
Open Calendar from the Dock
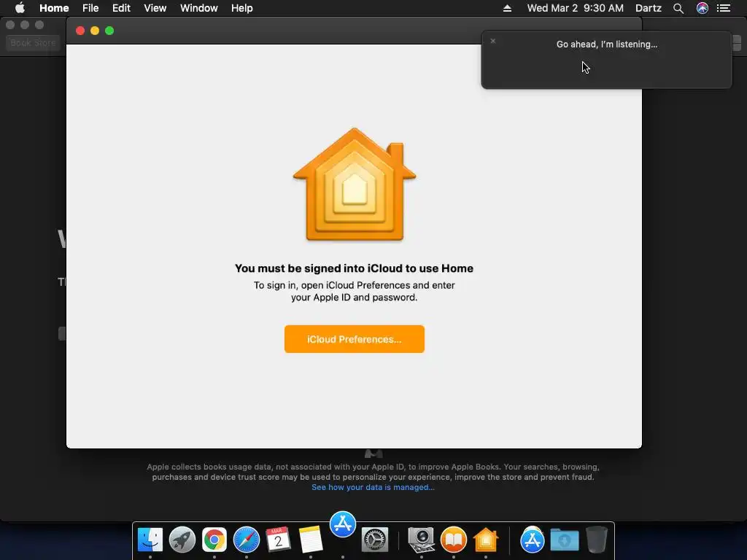pos(278,540)
